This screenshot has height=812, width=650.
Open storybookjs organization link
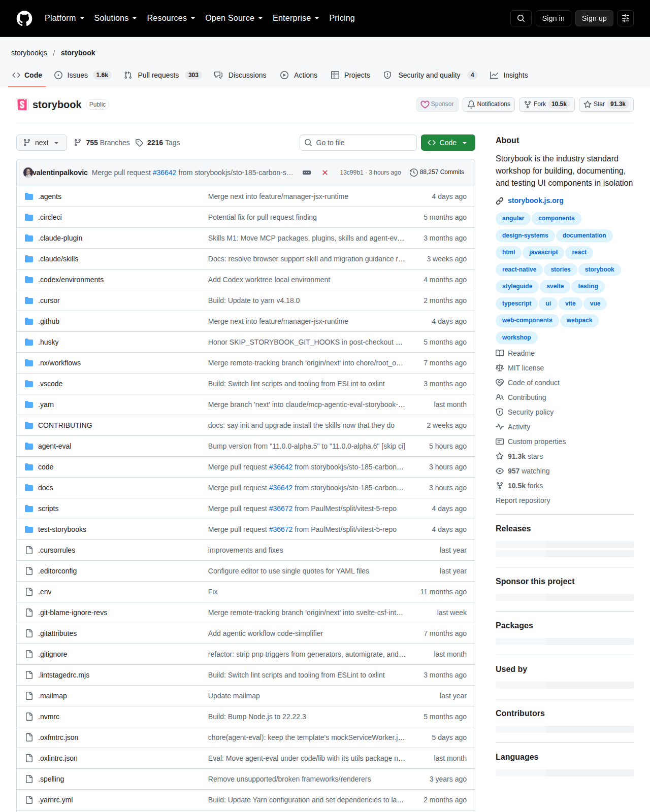pyautogui.click(x=29, y=53)
